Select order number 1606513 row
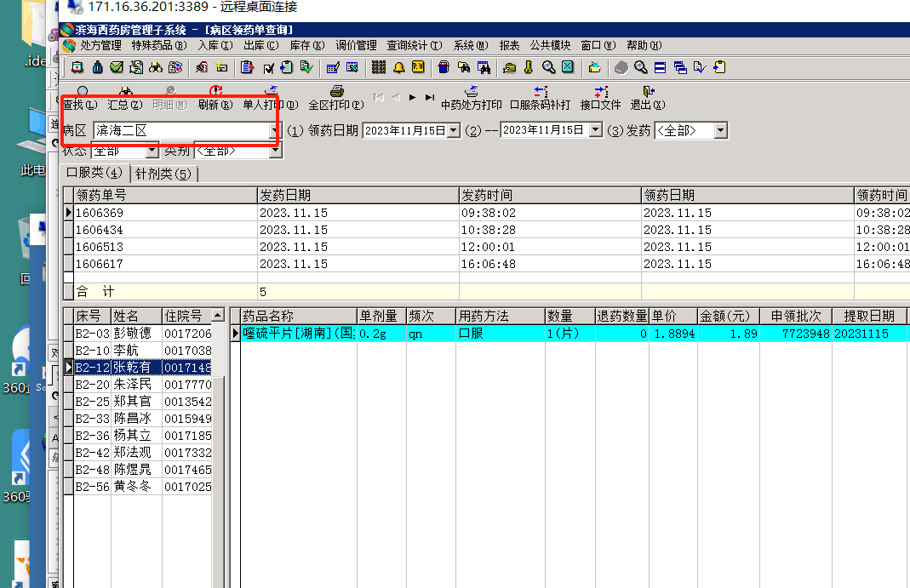This screenshot has height=588, width=910. (x=486, y=247)
